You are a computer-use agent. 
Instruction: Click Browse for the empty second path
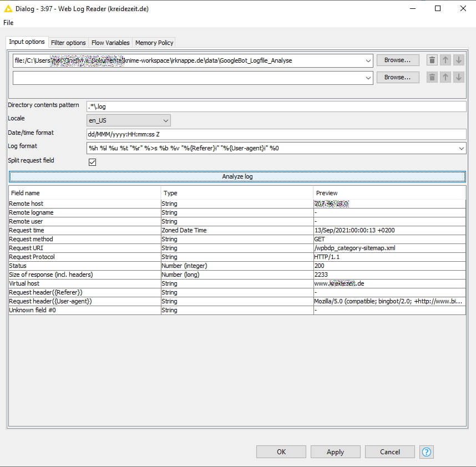pos(398,77)
